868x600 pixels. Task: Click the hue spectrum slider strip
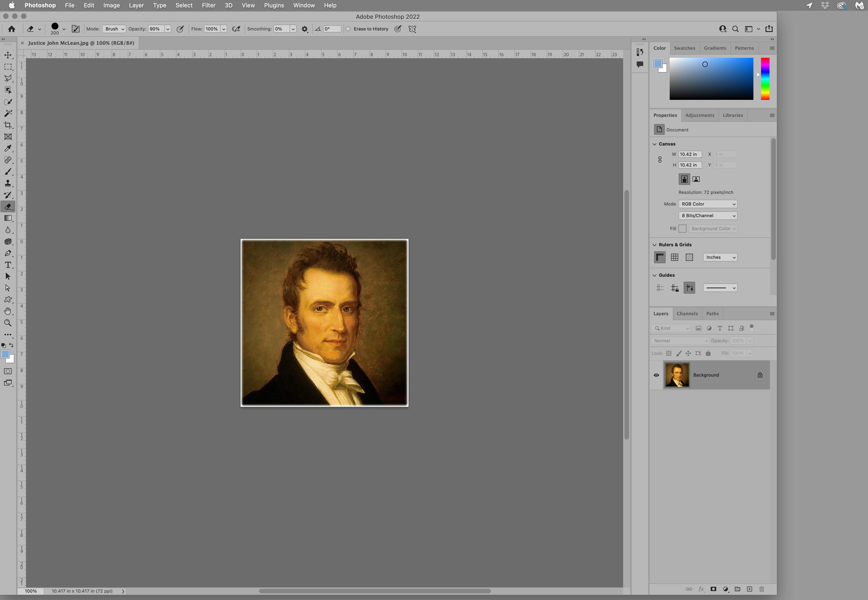click(765, 79)
